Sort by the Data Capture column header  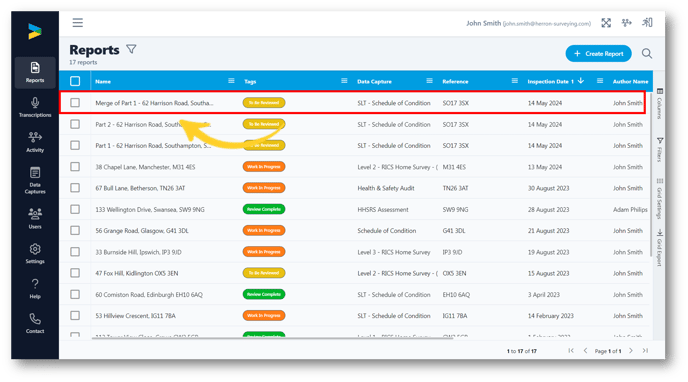(x=374, y=82)
